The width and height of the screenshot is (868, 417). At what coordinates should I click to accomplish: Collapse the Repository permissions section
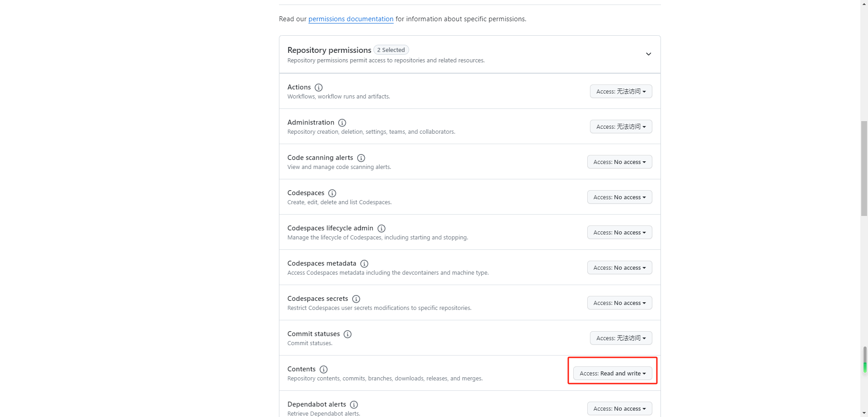tap(648, 54)
